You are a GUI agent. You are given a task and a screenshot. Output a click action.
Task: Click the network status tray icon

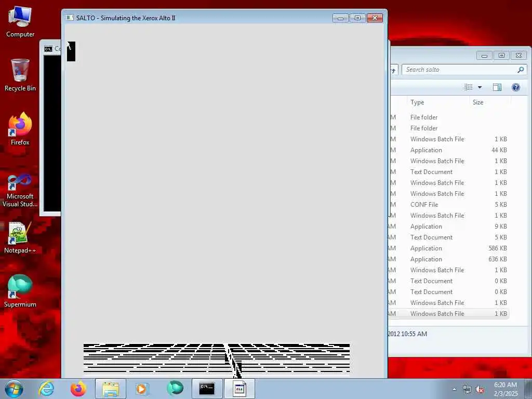467,390
